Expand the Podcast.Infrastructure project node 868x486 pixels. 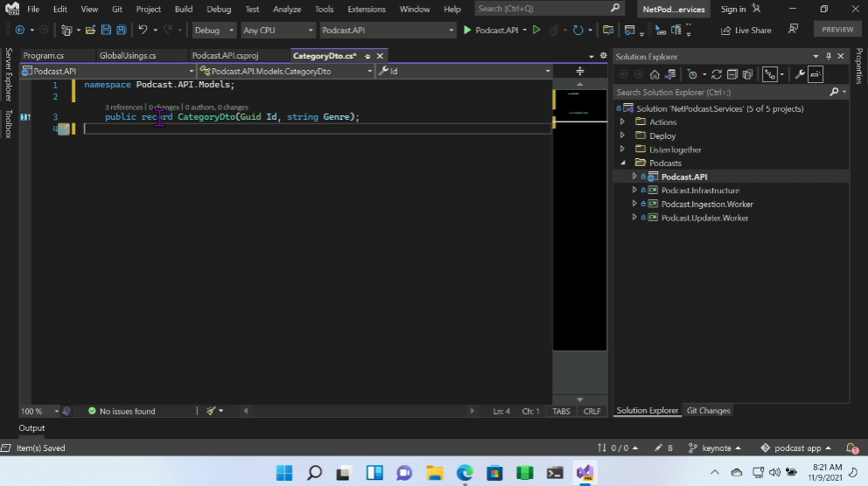pyautogui.click(x=634, y=191)
